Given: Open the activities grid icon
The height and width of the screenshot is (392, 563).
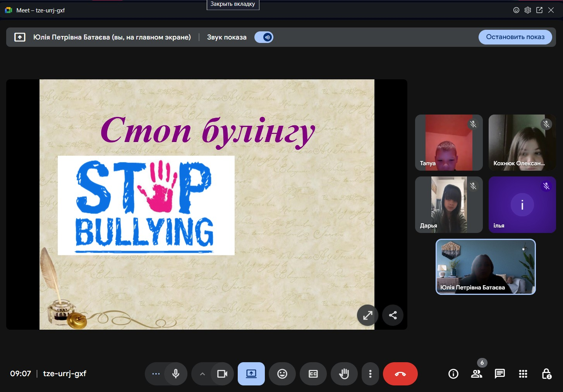Looking at the screenshot, I should coord(523,374).
